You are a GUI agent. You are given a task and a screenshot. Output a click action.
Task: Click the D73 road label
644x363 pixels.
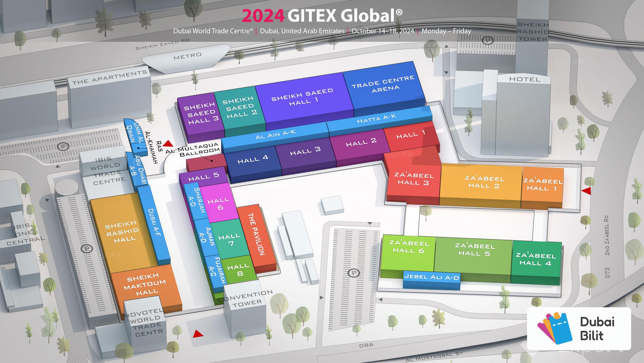point(607,273)
